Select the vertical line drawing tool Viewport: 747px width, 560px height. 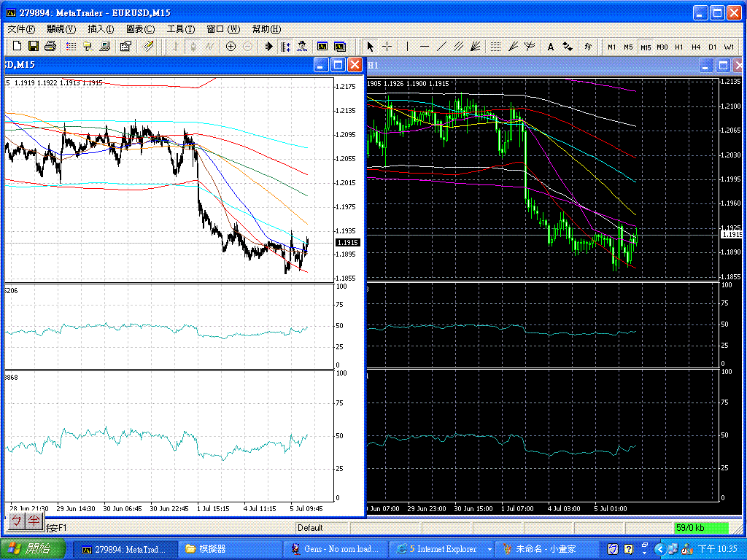coord(407,46)
